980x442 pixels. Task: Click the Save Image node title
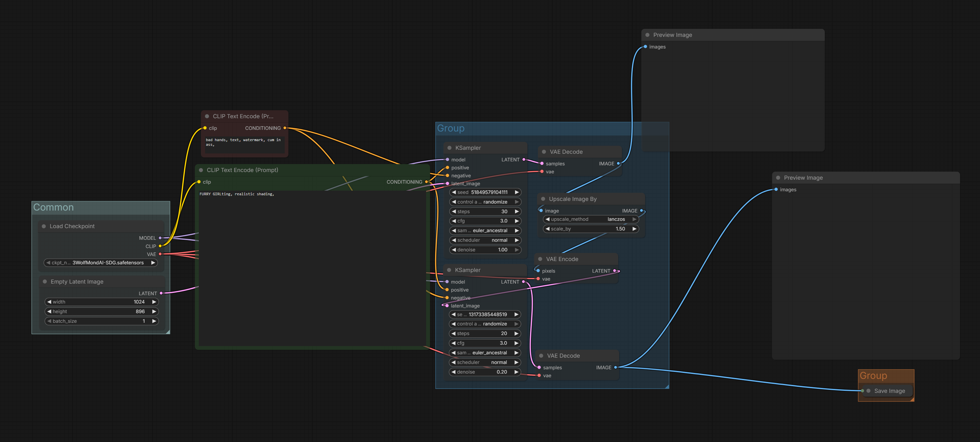pos(889,391)
